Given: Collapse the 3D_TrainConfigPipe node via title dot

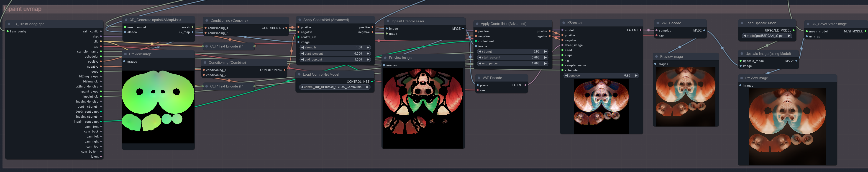Looking at the screenshot, I should [9, 24].
